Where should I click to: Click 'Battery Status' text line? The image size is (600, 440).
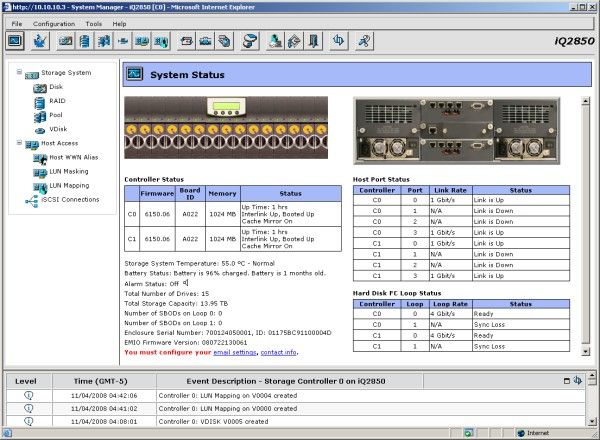[225, 273]
